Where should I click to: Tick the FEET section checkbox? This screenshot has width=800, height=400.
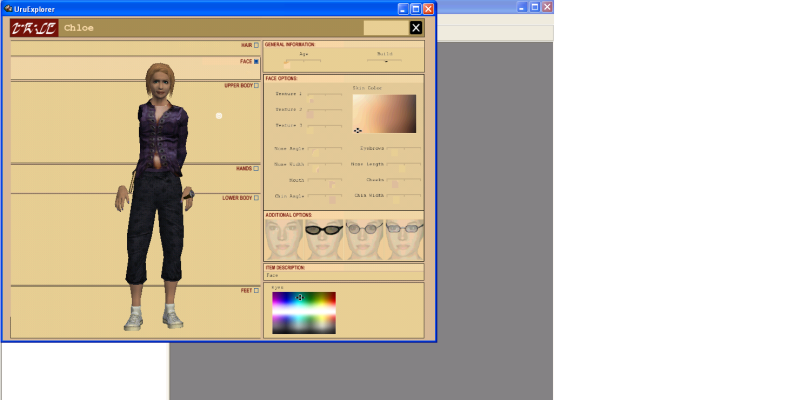point(256,291)
